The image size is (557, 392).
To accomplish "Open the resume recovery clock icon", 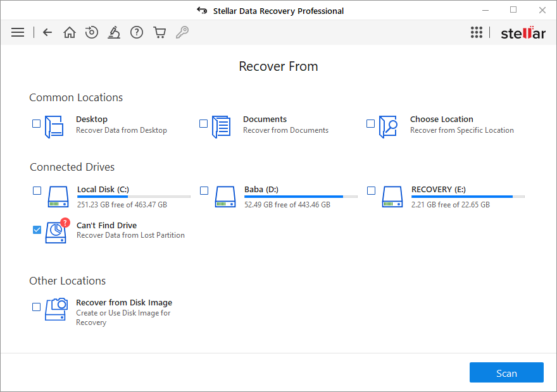I will [92, 32].
